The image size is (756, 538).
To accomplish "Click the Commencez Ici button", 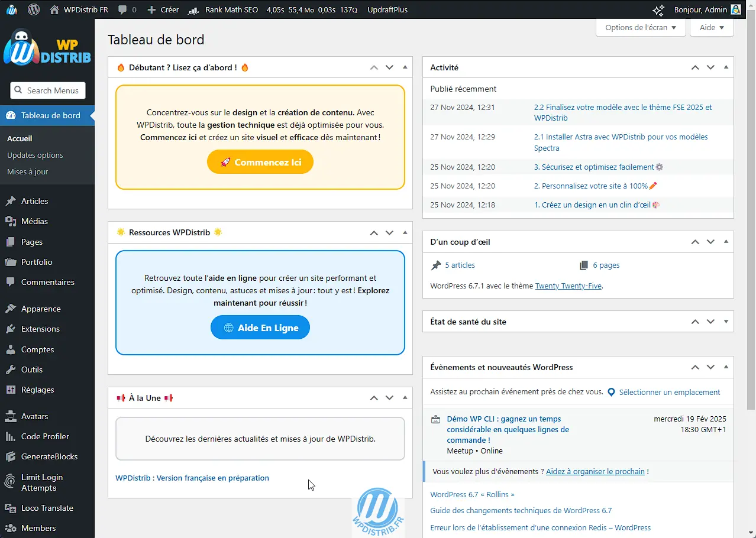I will pyautogui.click(x=260, y=162).
